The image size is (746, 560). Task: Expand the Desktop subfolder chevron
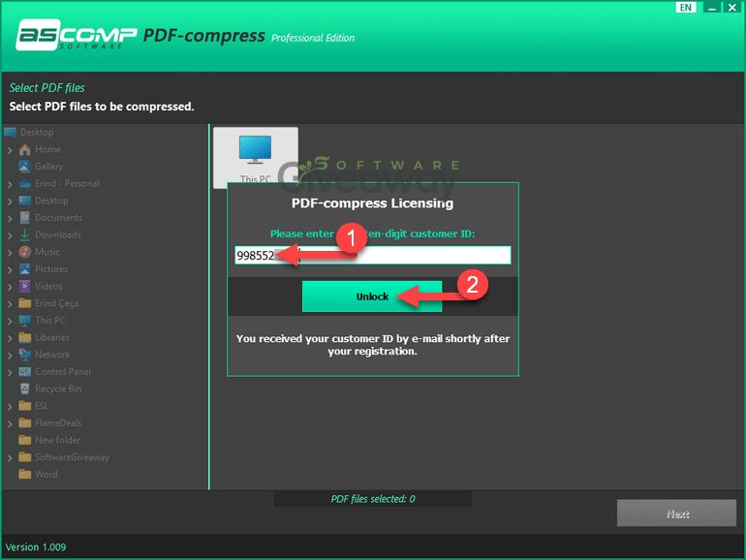tap(10, 202)
